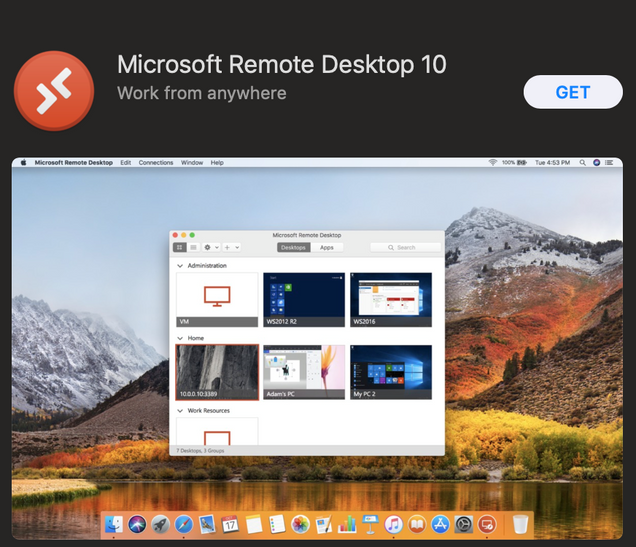Open Pages from the Dock
636x547 pixels.
click(x=324, y=525)
